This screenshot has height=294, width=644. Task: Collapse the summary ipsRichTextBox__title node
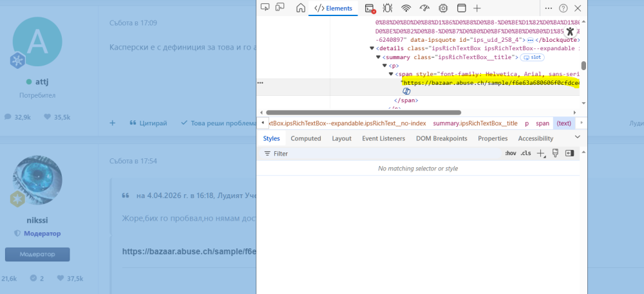[x=378, y=57]
